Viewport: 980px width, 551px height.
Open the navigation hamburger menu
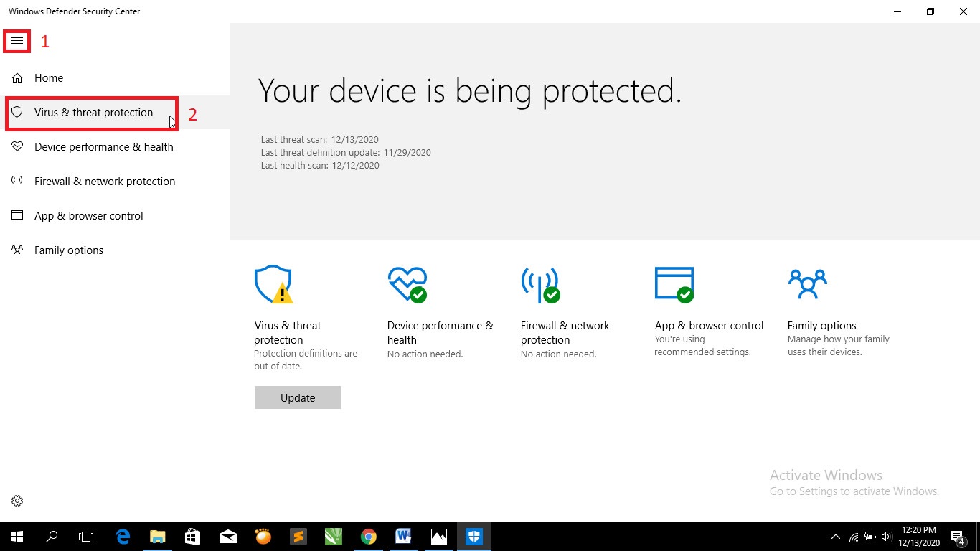17,40
